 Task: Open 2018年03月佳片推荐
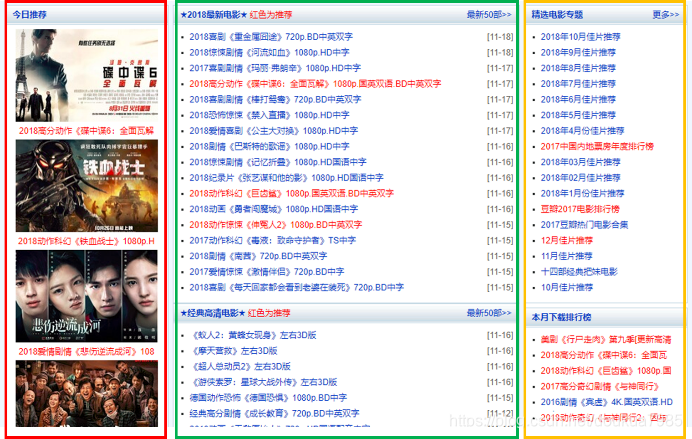(580, 162)
